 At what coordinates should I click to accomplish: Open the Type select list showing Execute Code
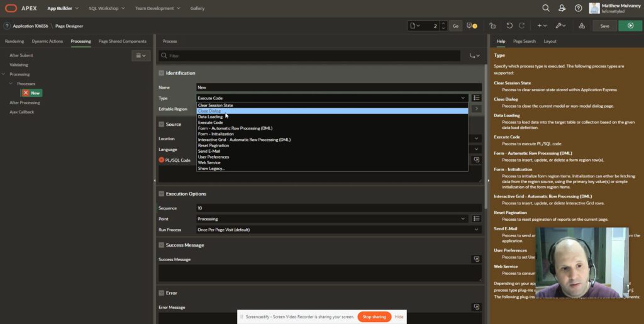pyautogui.click(x=332, y=98)
